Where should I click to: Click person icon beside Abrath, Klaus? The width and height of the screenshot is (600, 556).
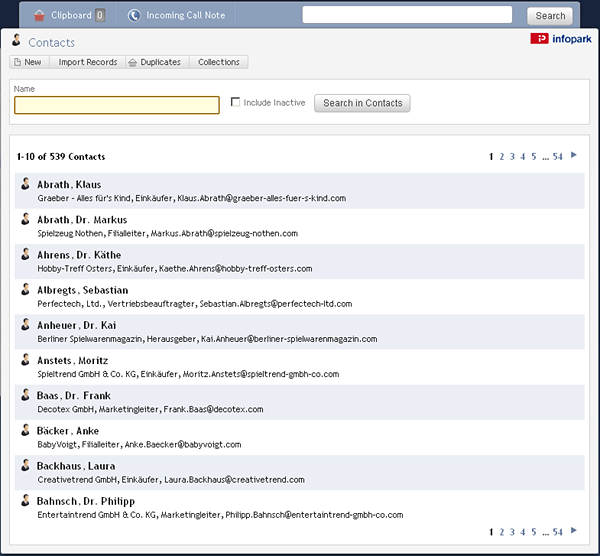tap(25, 184)
